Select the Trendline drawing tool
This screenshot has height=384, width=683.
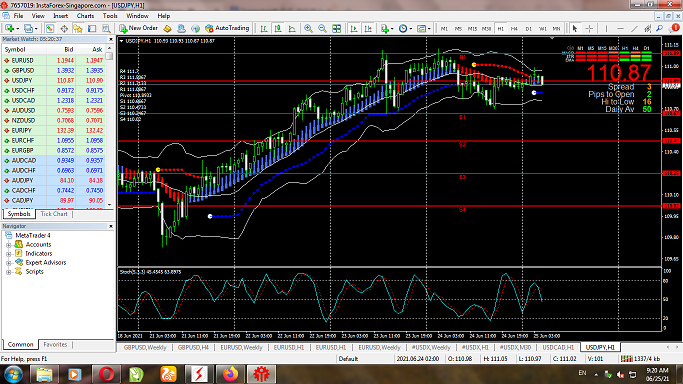point(634,28)
